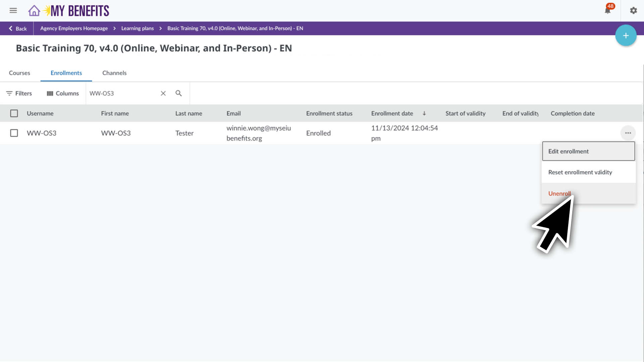Clear the WW-OS3 search text
The image size is (644, 362).
(163, 94)
